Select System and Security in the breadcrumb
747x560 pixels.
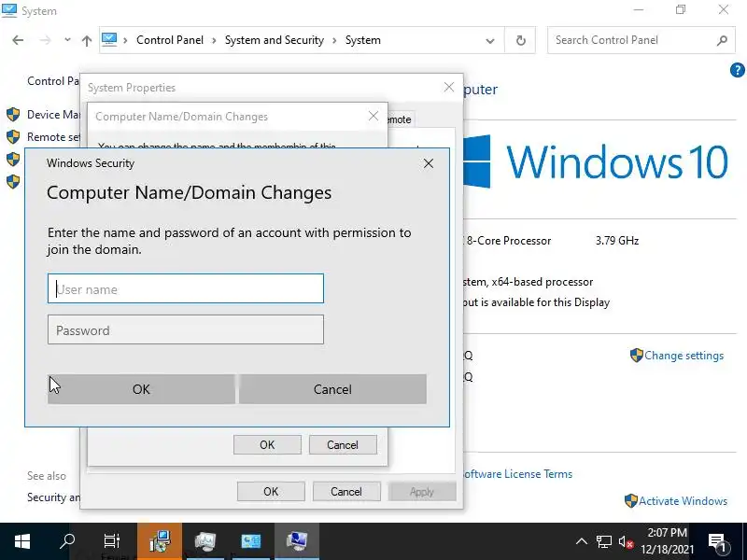pyautogui.click(x=275, y=40)
